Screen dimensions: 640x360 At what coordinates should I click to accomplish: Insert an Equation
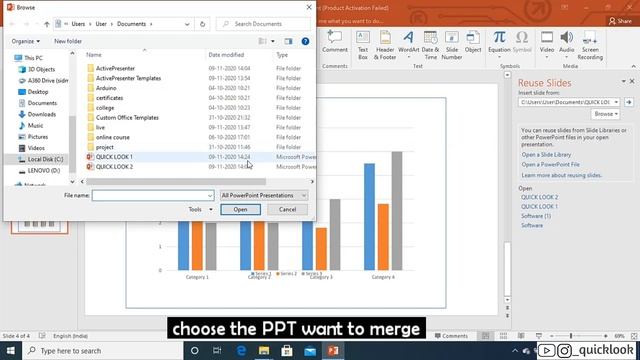[499, 44]
